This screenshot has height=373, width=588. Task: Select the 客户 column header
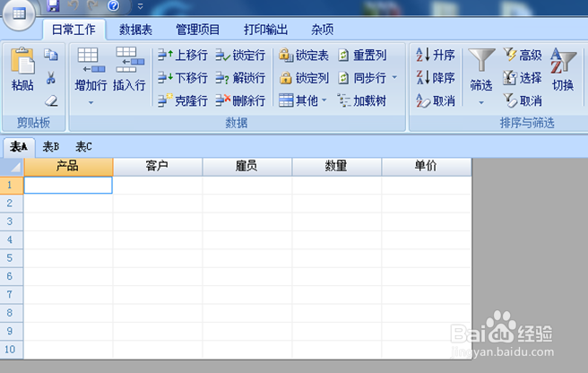[158, 167]
